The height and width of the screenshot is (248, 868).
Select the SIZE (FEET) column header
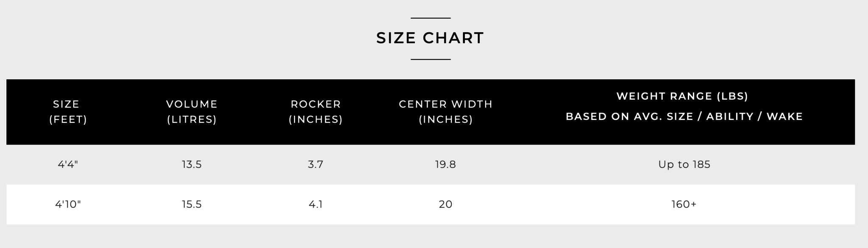(x=68, y=112)
